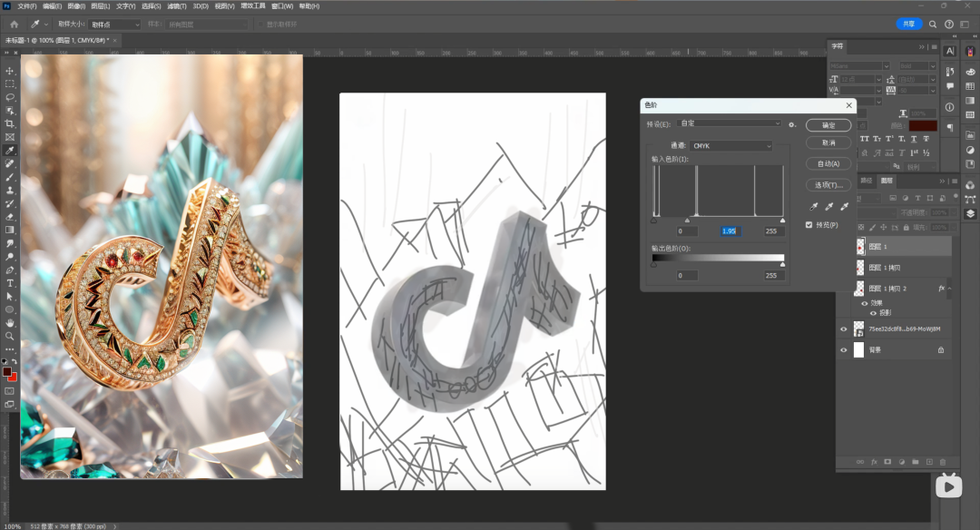This screenshot has height=530, width=980.
Task: Click the delete layer trash icon
Action: tap(943, 462)
